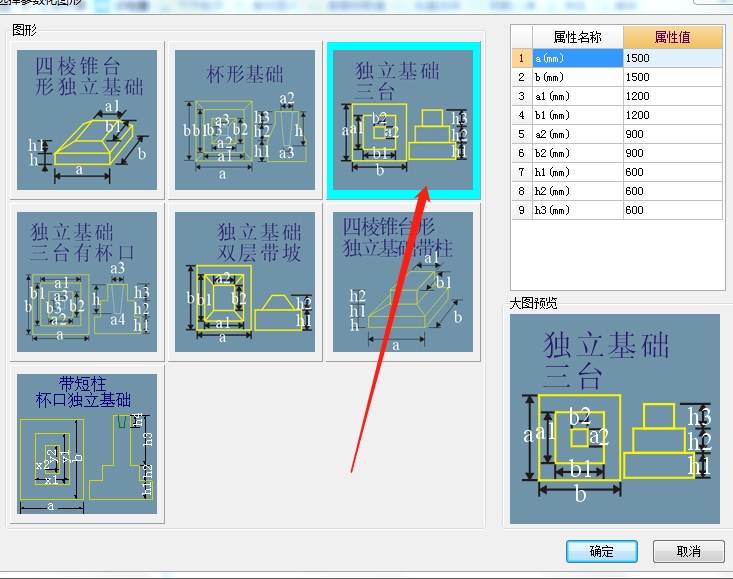The height and width of the screenshot is (579, 733).
Task: Click row number 1 in property table
Action: click(x=522, y=58)
